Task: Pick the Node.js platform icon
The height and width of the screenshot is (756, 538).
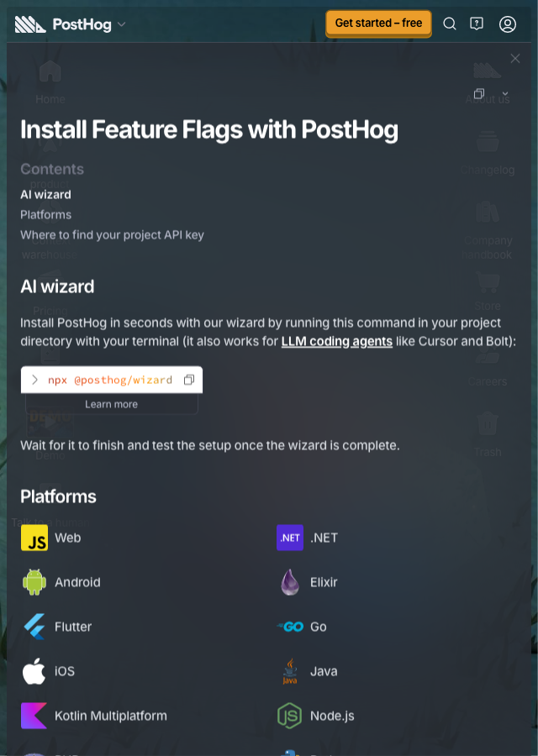Action: click(x=289, y=716)
